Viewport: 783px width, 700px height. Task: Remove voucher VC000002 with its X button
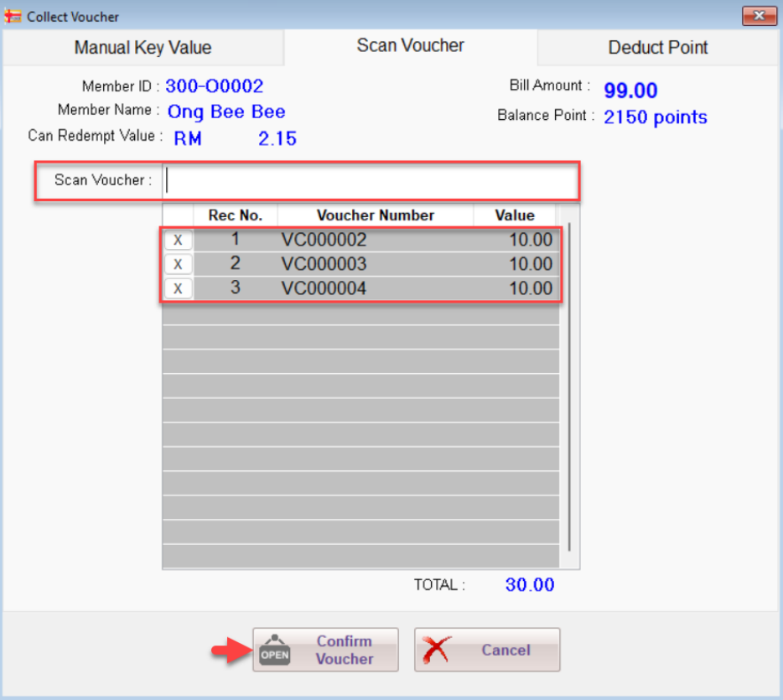(x=178, y=241)
